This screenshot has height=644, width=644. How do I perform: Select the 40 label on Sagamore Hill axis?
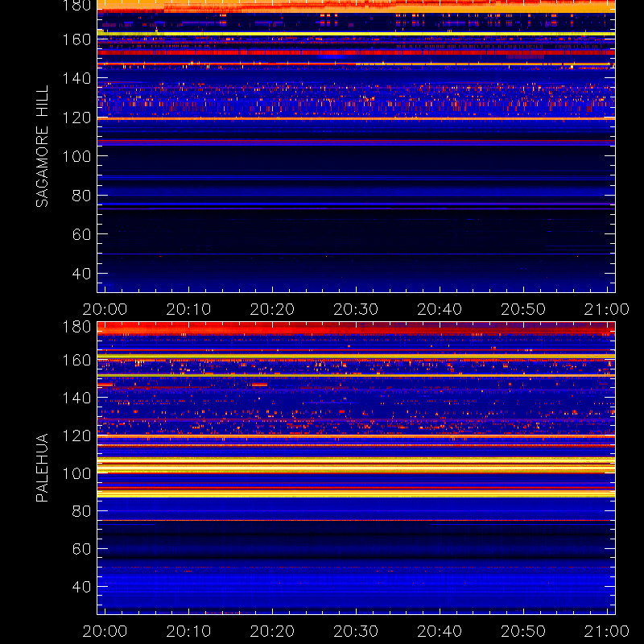[x=81, y=274]
